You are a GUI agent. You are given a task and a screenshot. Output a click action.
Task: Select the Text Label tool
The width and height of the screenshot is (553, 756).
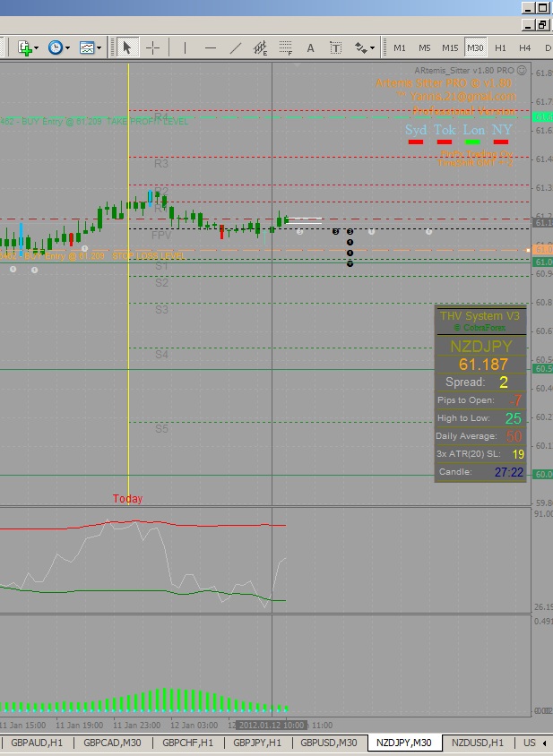click(335, 47)
